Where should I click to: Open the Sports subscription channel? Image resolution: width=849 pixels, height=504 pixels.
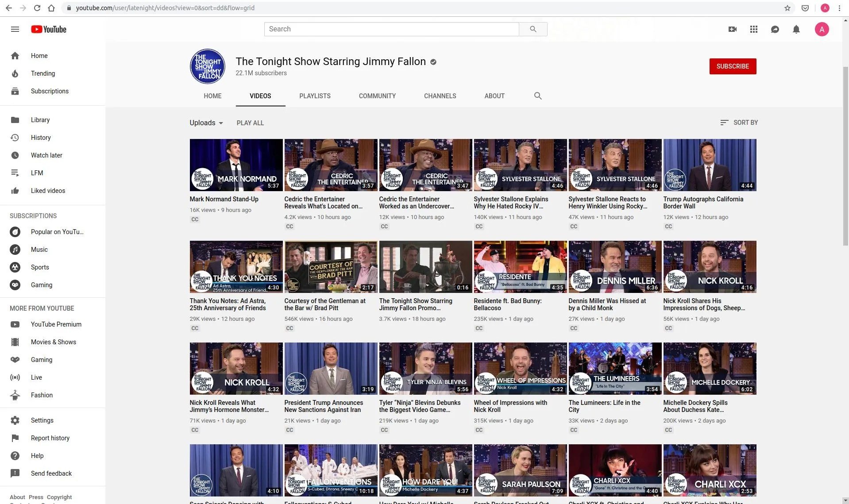(53, 267)
